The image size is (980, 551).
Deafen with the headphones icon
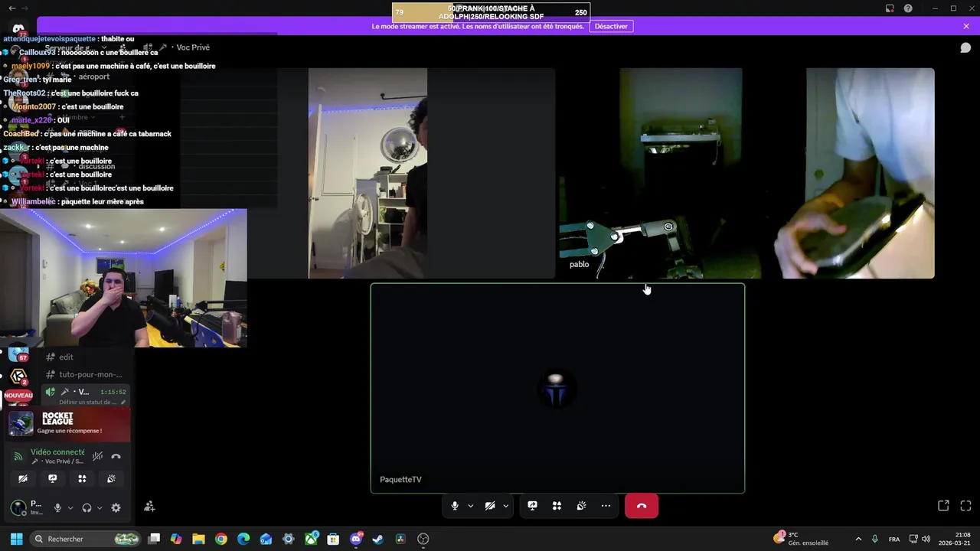87,507
